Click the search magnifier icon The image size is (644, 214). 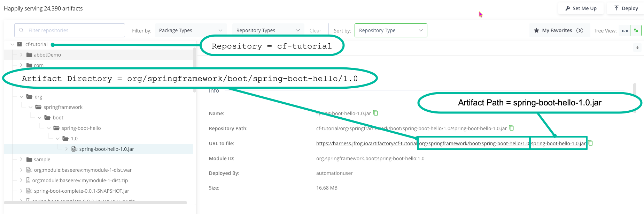click(x=22, y=30)
